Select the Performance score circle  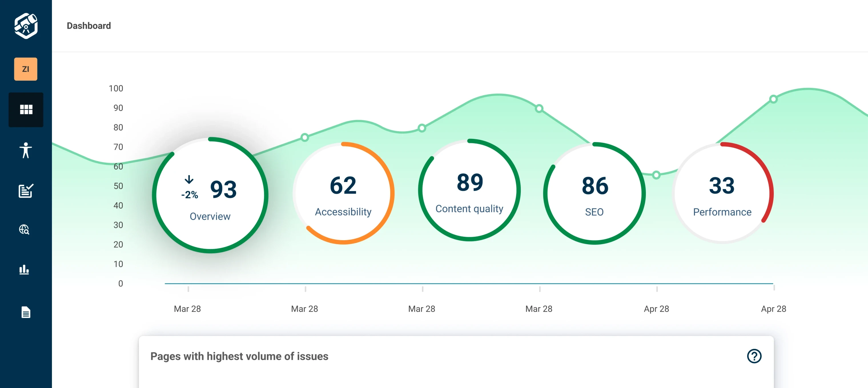(x=722, y=193)
